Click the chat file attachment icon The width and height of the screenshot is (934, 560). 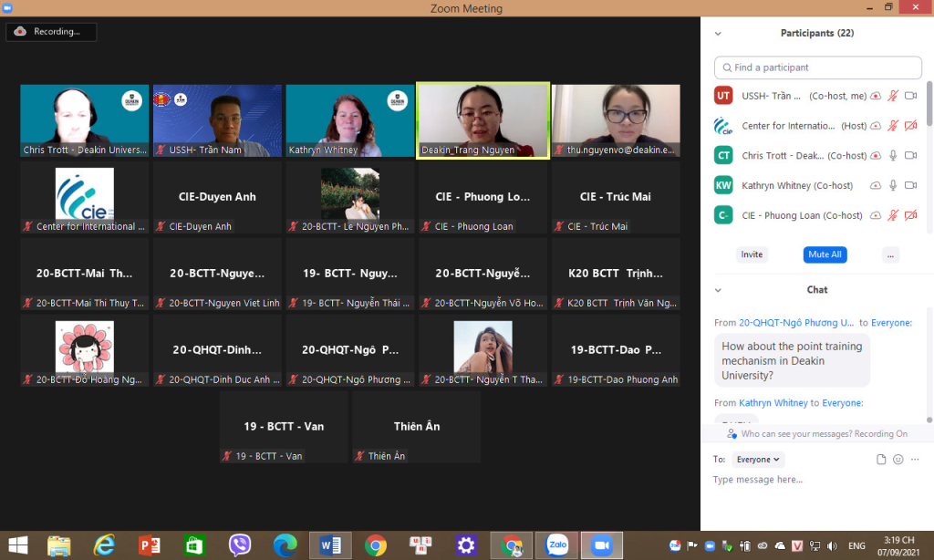click(x=881, y=460)
